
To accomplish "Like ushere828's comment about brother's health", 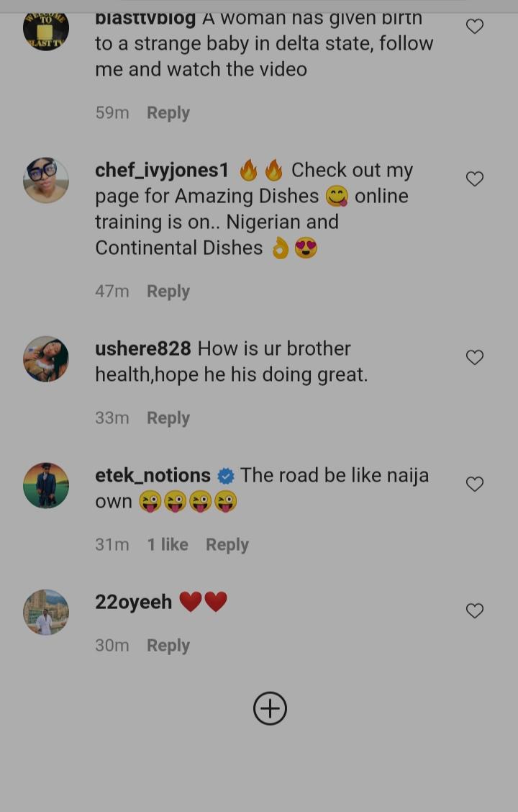I will [475, 357].
